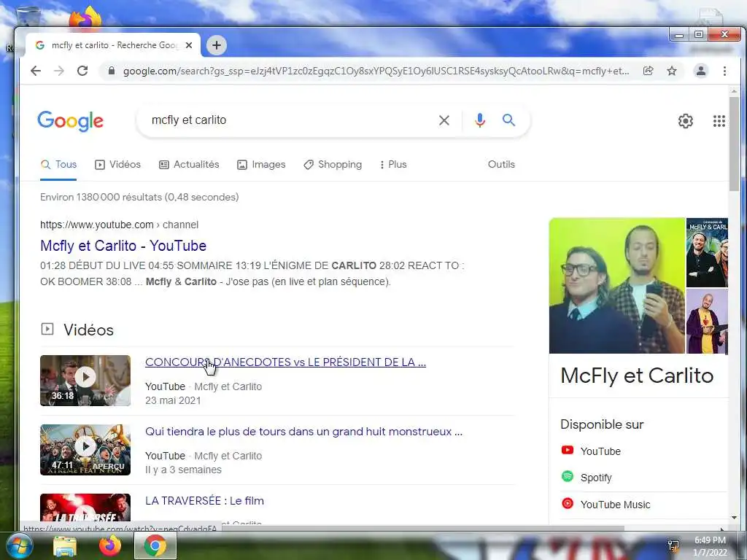The width and height of the screenshot is (747, 560).
Task: Open Chrome's three-dot menu
Action: 724,71
